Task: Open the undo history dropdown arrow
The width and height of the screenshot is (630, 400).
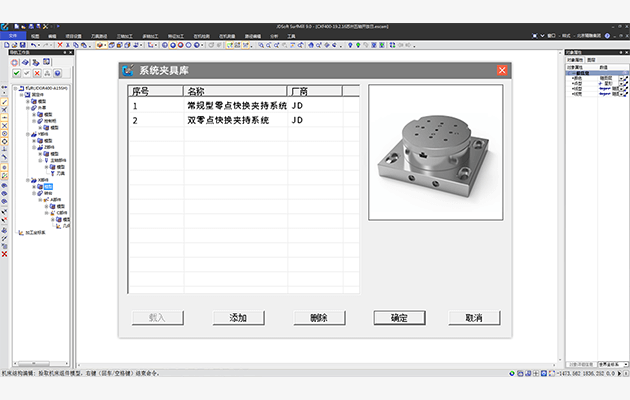Action: tap(39, 45)
